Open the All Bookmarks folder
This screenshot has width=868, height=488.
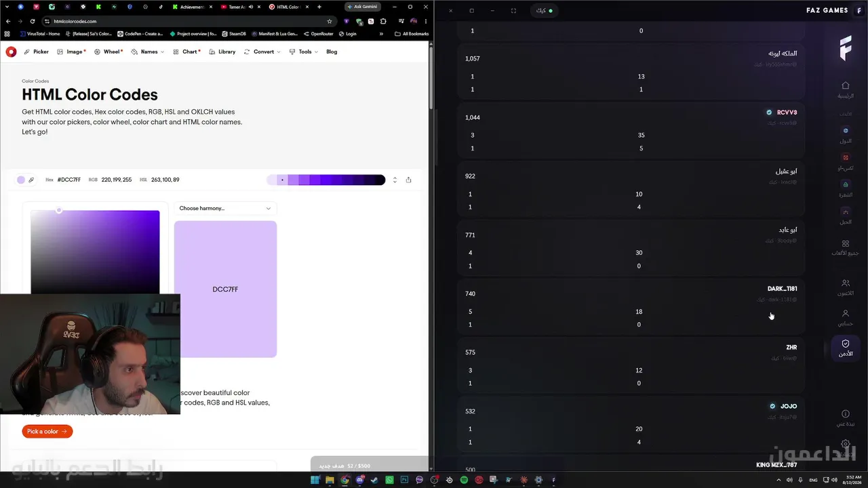pyautogui.click(x=412, y=33)
